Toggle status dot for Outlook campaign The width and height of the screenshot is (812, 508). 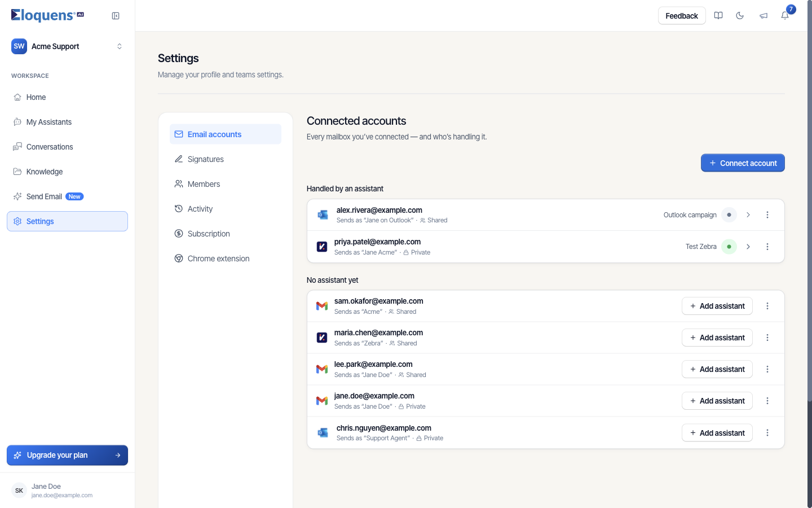(x=729, y=215)
